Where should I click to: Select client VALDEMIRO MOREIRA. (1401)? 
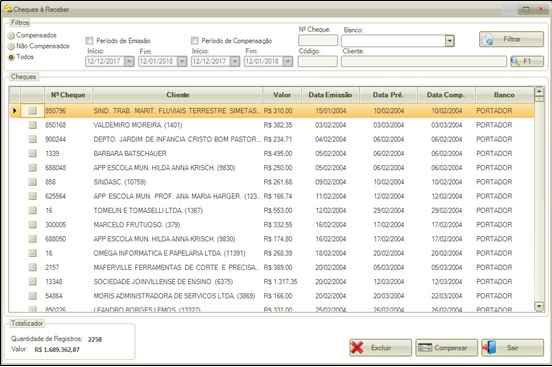[x=138, y=125]
